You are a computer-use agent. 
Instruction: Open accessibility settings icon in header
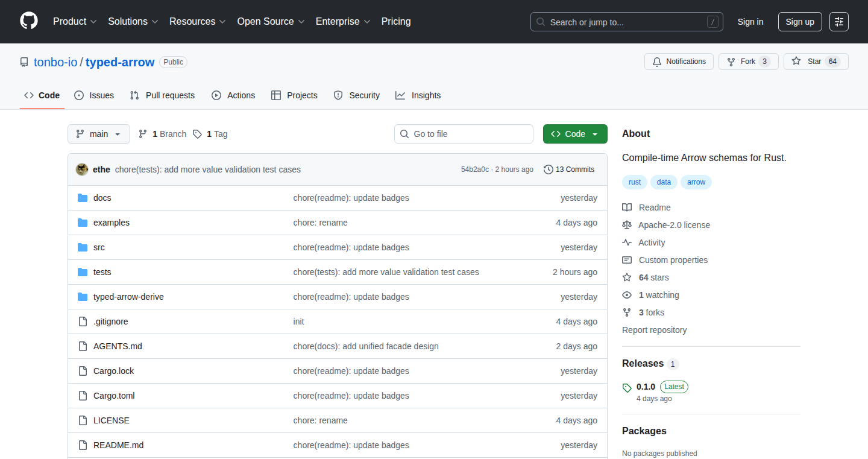tap(839, 22)
